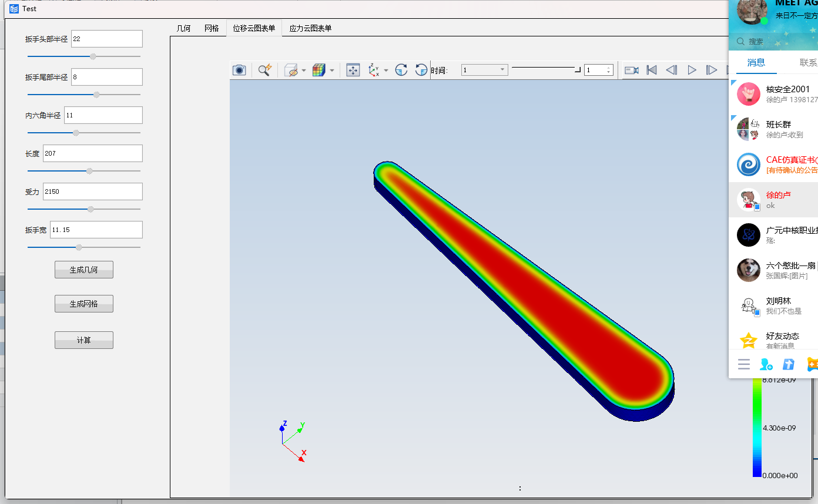Open the 徐的卢 conversation

pyautogui.click(x=773, y=200)
